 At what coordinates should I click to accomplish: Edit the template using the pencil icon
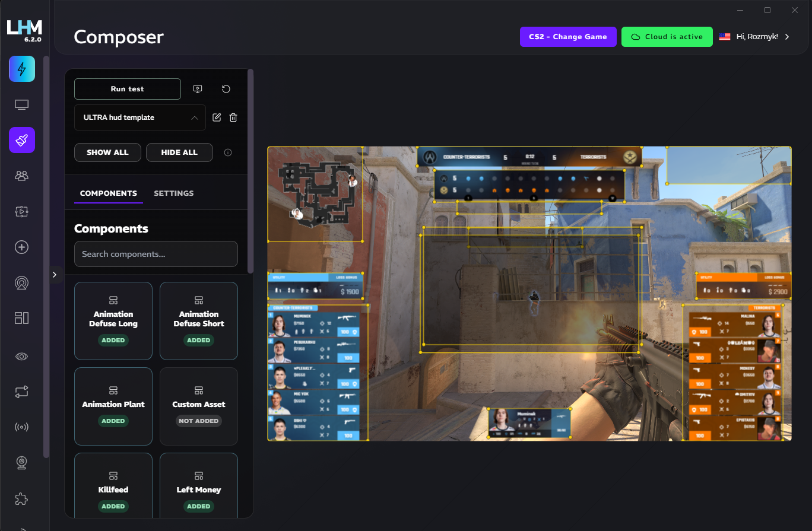coord(217,117)
